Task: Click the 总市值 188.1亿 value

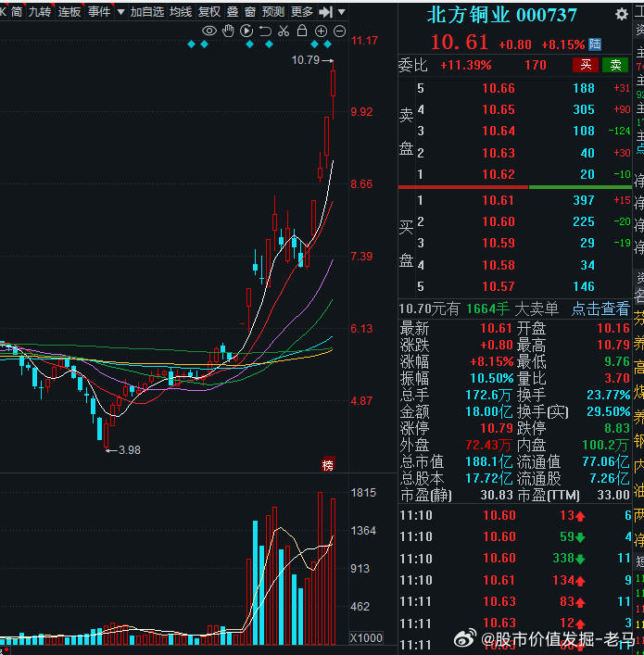Action: pyautogui.click(x=488, y=461)
